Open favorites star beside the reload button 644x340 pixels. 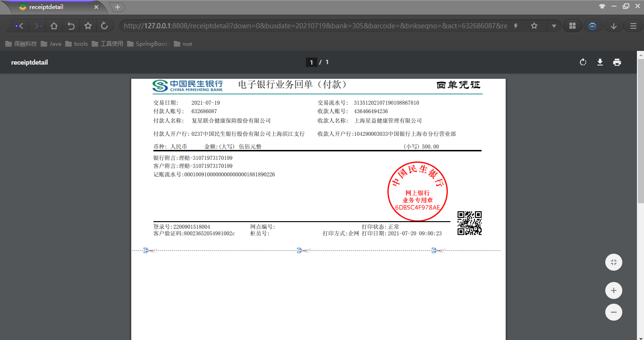coord(88,26)
